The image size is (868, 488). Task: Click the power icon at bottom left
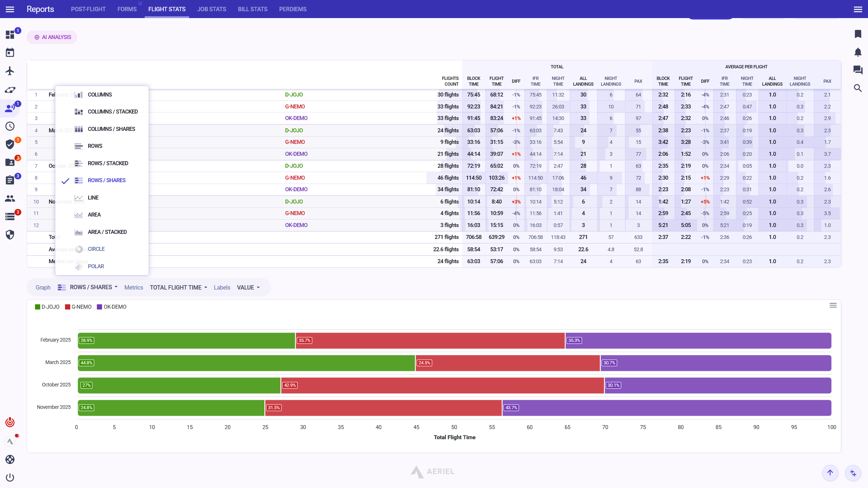coord(10,478)
